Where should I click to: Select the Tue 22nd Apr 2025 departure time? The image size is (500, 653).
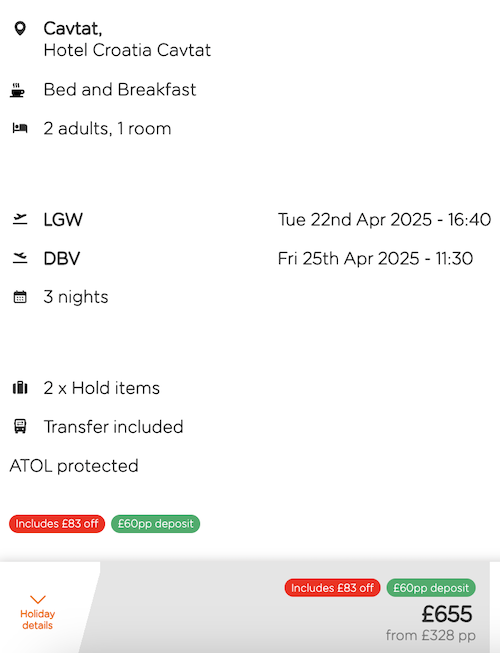tap(384, 219)
